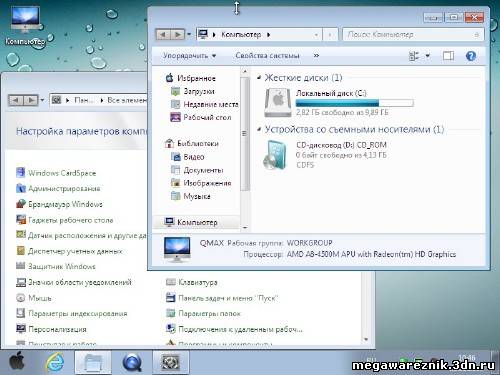
Task: Click the Свойства системы toolbar button
Action: click(267, 56)
